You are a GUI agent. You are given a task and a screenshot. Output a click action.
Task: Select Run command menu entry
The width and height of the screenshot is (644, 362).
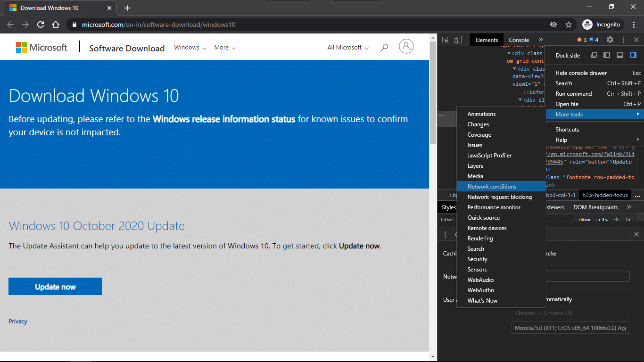[x=595, y=94]
